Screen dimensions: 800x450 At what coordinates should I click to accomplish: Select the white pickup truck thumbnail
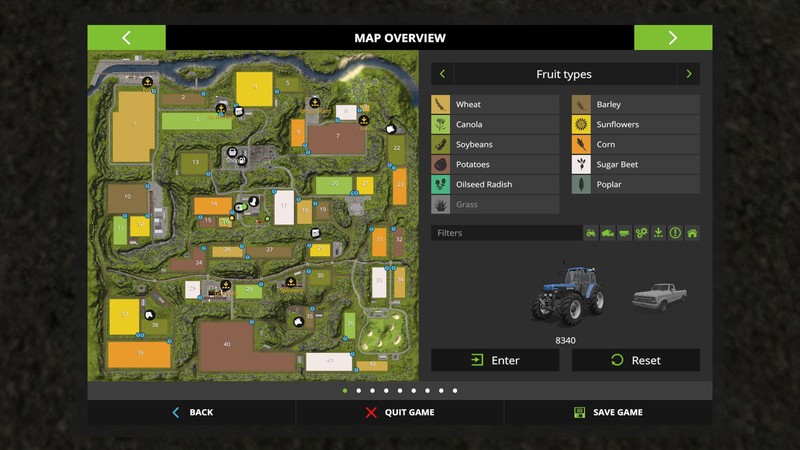click(660, 295)
